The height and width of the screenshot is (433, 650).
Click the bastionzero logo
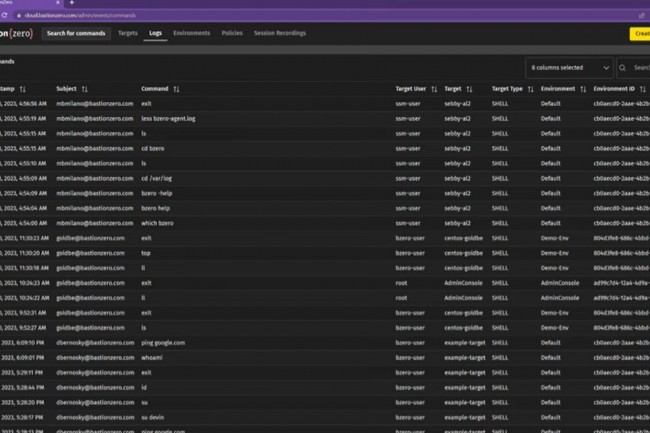(16, 34)
